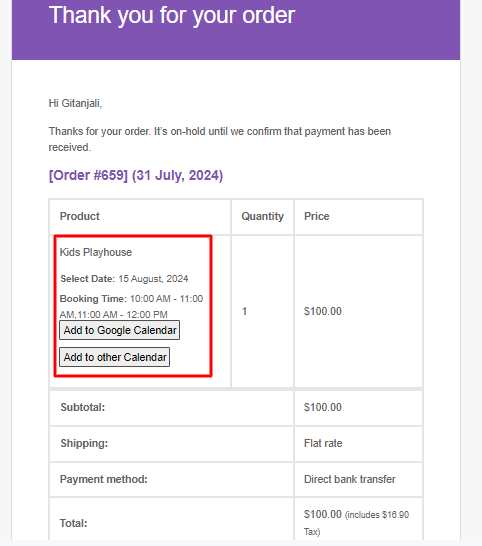
Task: Click the Subtotal amount $100.00
Action: [x=322, y=407]
